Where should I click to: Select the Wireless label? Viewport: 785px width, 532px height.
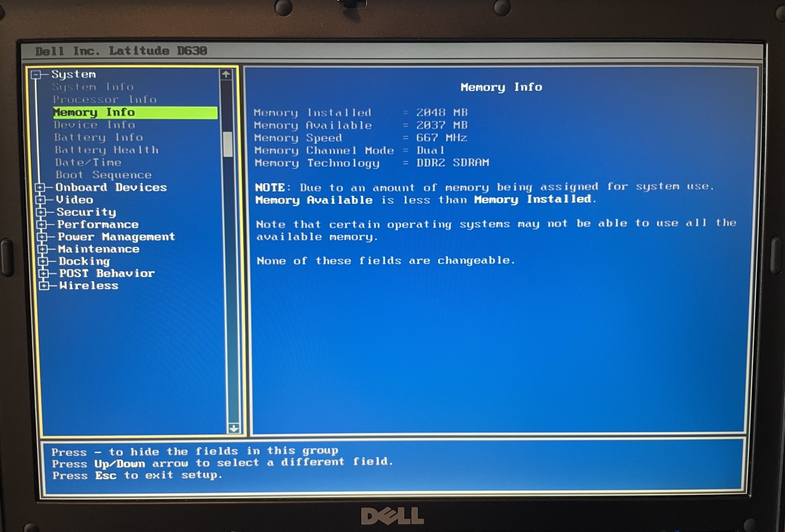pyautogui.click(x=89, y=286)
